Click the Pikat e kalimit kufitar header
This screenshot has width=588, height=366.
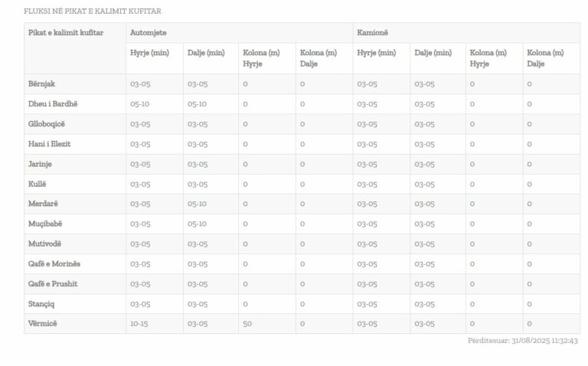coord(66,33)
